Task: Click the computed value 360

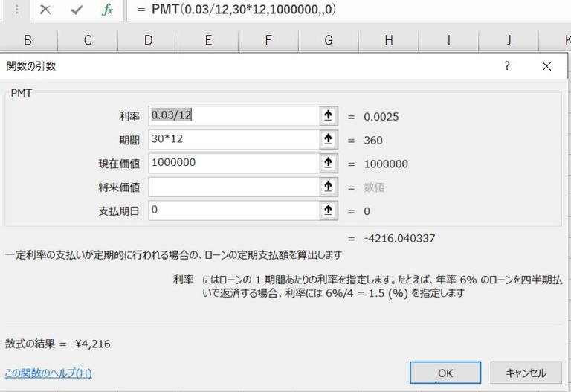Action: point(373,141)
